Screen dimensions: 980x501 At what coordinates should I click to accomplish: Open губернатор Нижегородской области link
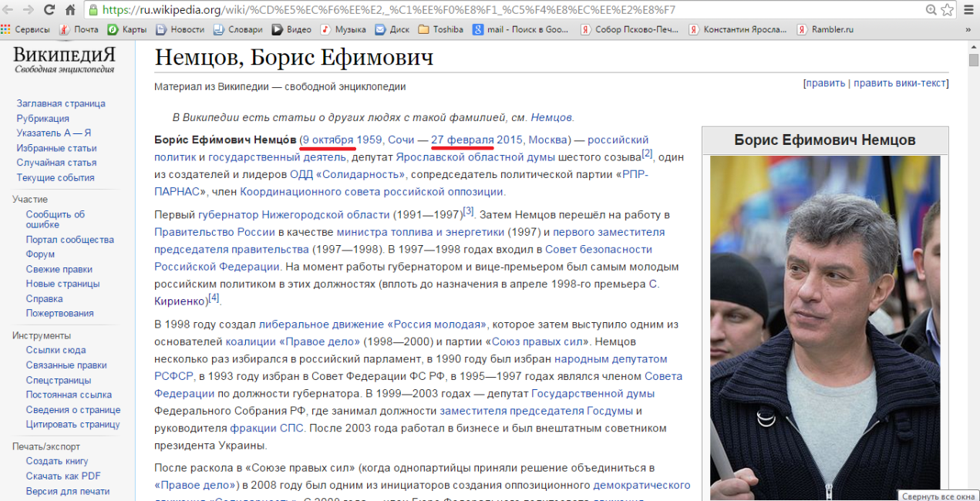coord(294,214)
